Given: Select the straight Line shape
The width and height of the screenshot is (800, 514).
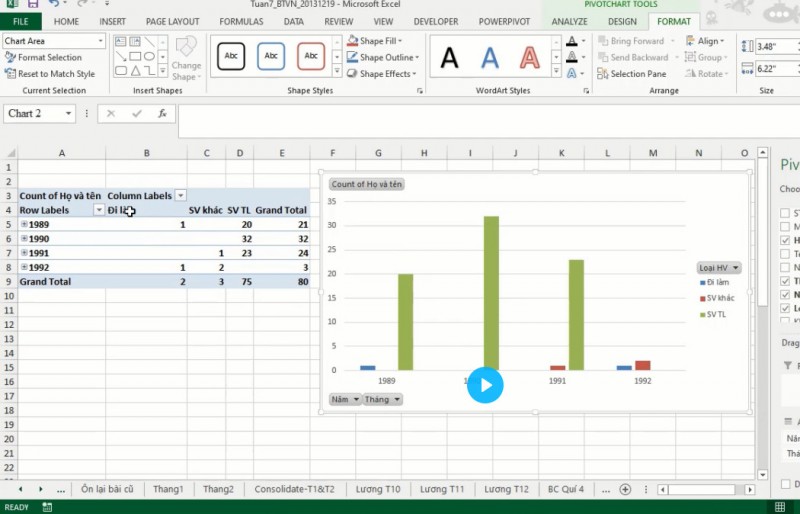Looking at the screenshot, I should click(149, 42).
